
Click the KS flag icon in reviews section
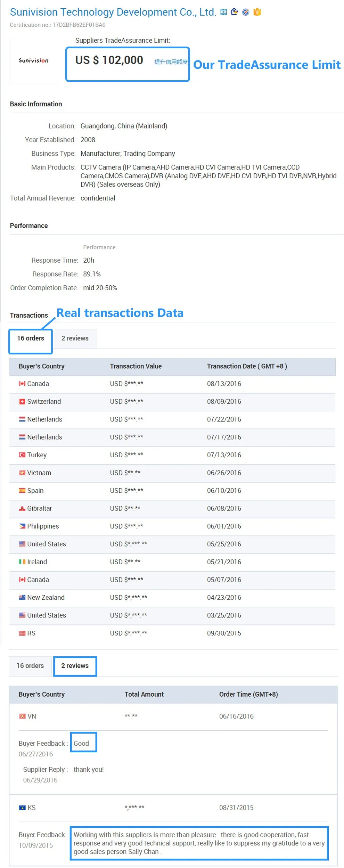pyautogui.click(x=22, y=808)
